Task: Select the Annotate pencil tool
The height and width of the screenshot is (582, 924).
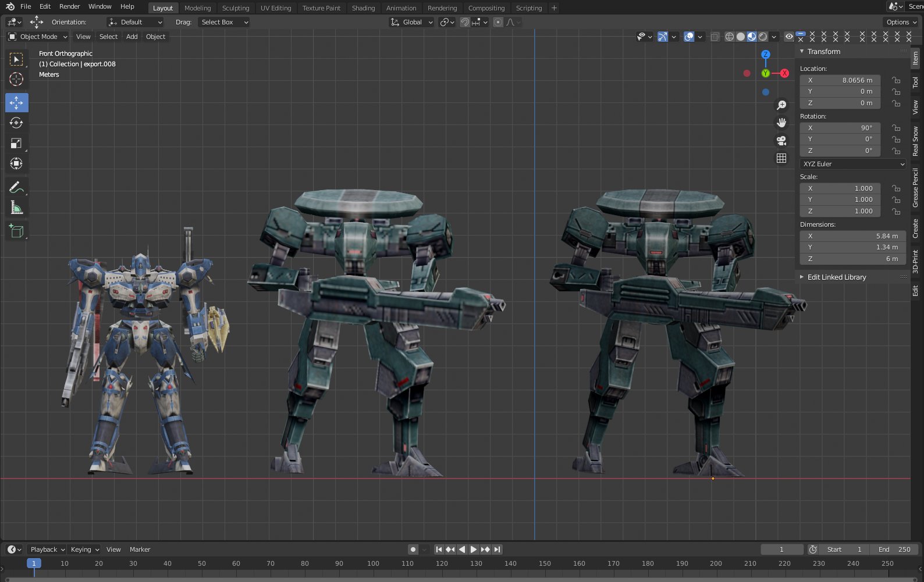Action: [16, 187]
